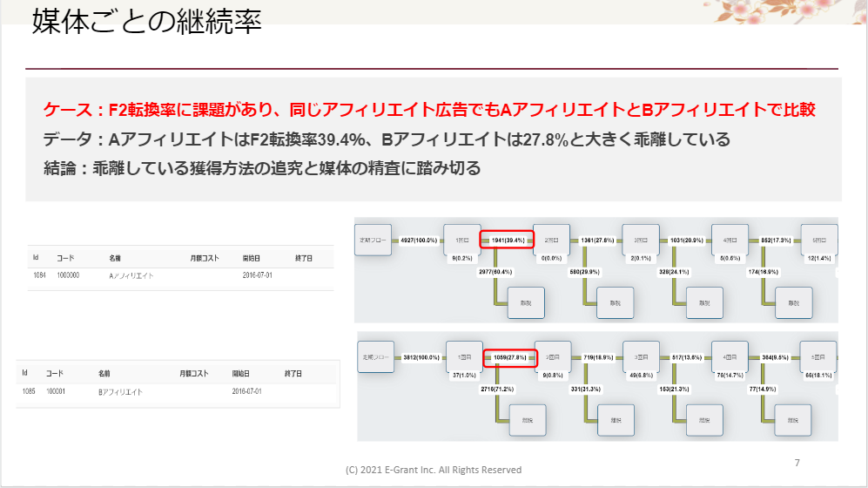The width and height of the screenshot is (868, 488).
Task: Click the Aアフィリエイト name in the table
Action: (131, 275)
